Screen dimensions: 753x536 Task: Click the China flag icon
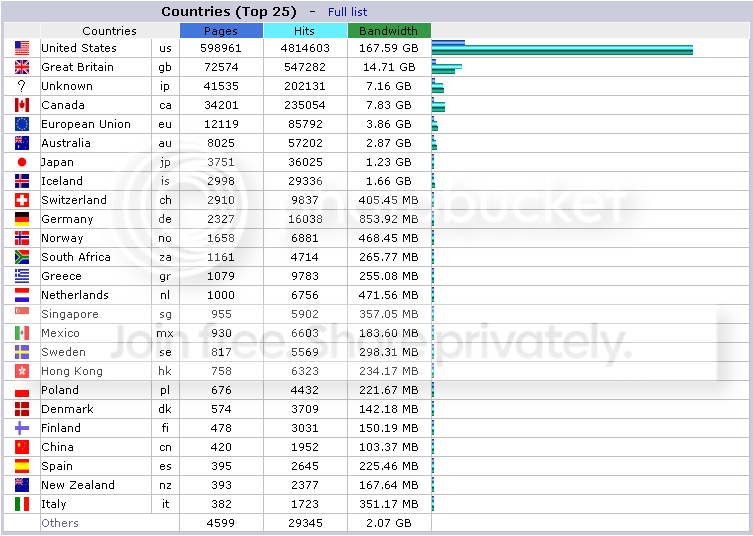[22, 447]
